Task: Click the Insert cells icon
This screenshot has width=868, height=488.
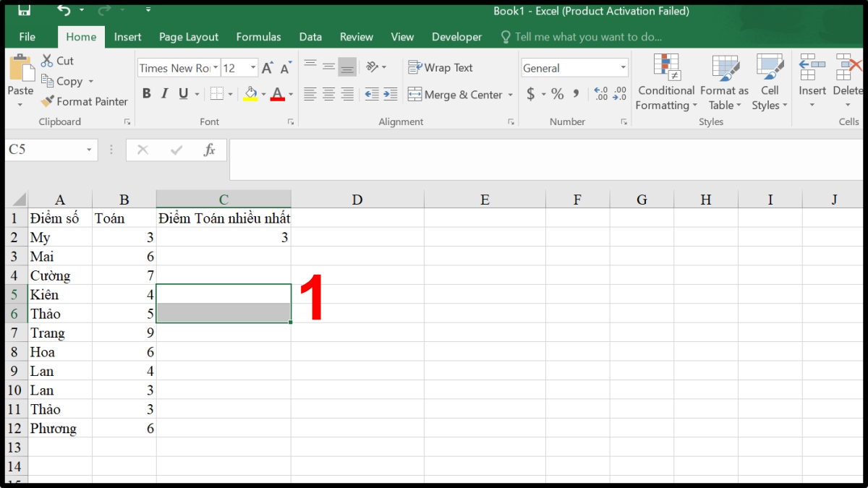Action: [x=812, y=68]
